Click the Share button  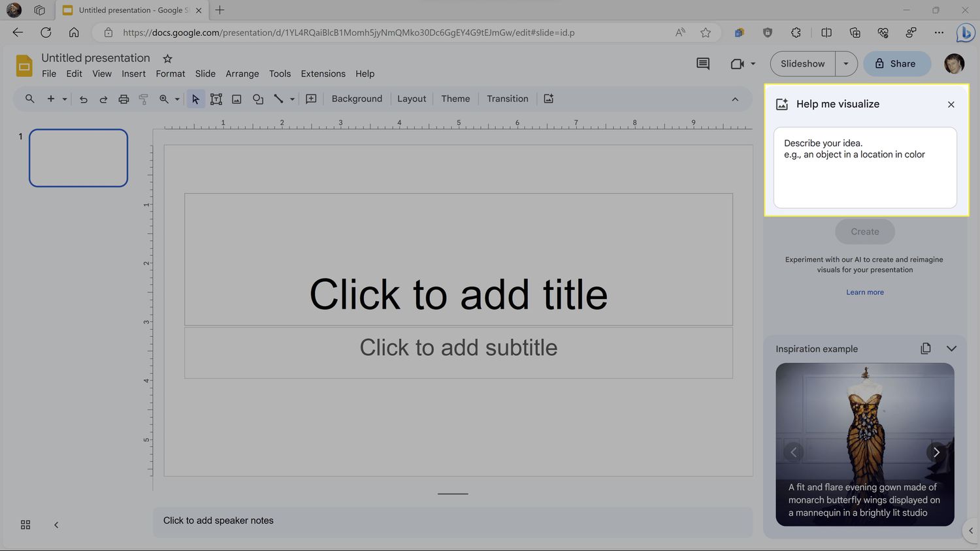[896, 64]
